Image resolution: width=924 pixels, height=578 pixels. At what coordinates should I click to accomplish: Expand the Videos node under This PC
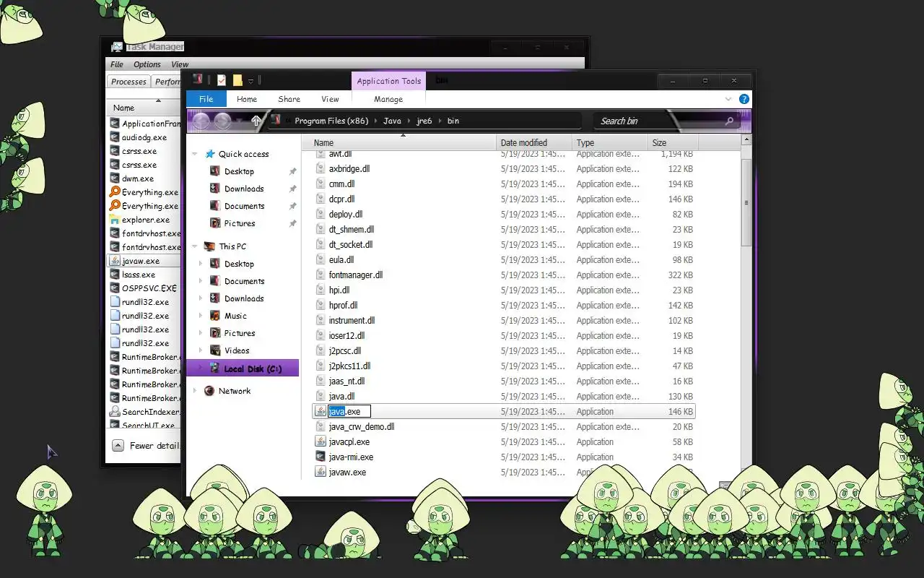click(201, 350)
